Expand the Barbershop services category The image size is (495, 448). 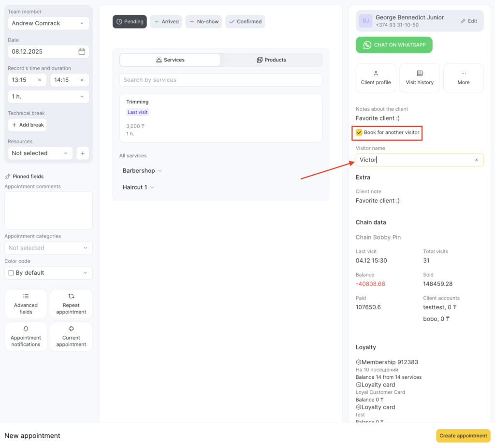tap(142, 171)
